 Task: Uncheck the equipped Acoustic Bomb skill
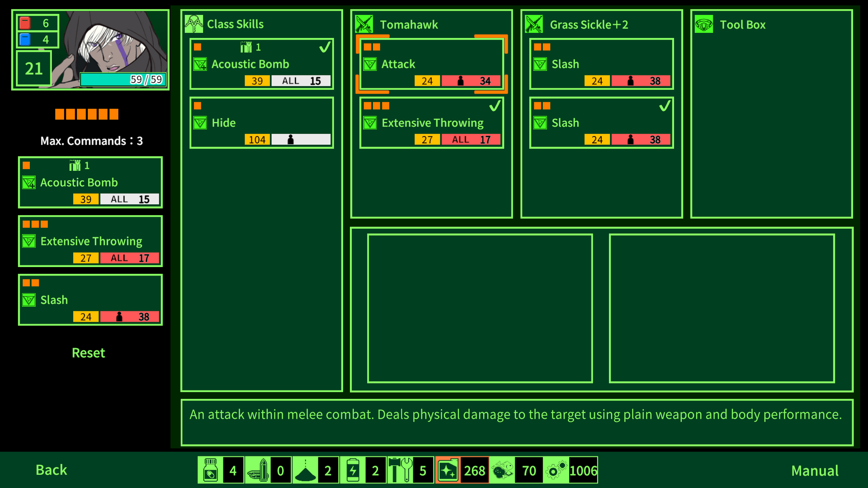[261, 63]
